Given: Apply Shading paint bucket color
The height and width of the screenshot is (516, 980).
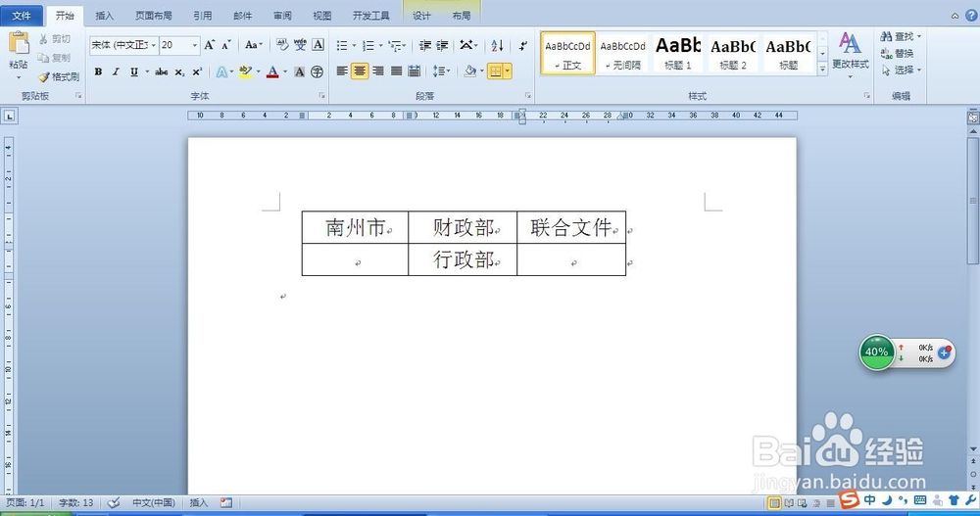Looking at the screenshot, I should point(470,71).
